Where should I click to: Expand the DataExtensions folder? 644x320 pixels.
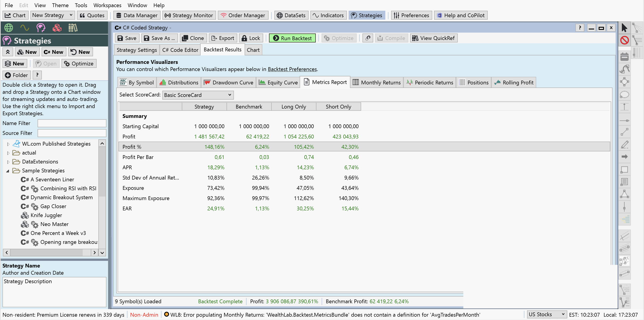coord(8,162)
